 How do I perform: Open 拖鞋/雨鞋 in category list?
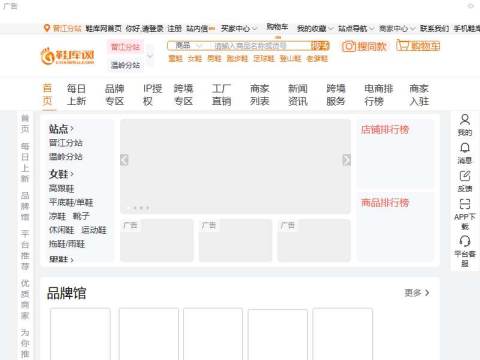point(67,244)
